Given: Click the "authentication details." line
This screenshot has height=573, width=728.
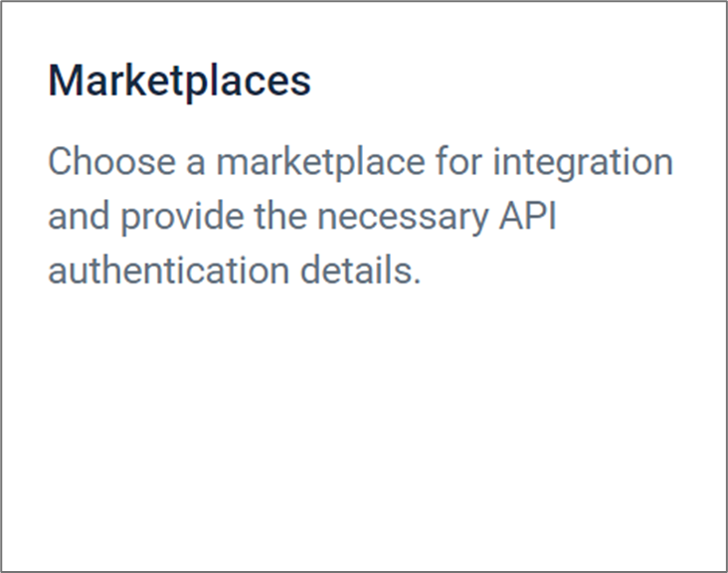Looking at the screenshot, I should (x=235, y=271).
